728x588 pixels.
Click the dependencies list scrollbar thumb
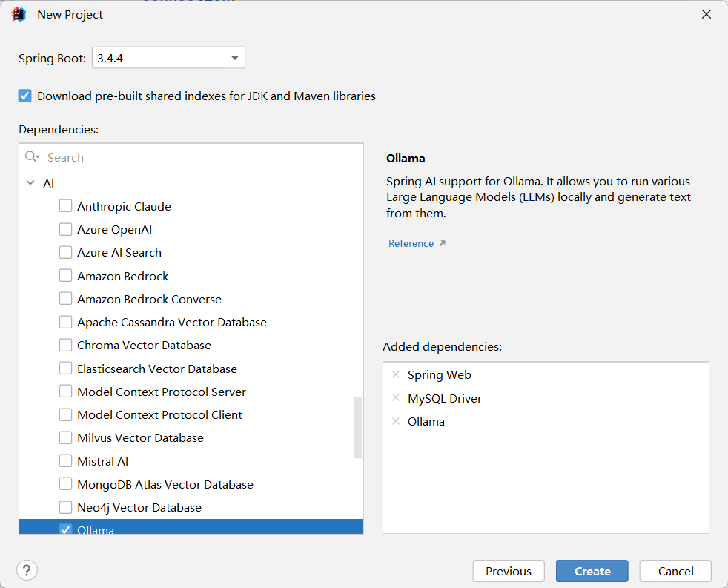(x=358, y=427)
